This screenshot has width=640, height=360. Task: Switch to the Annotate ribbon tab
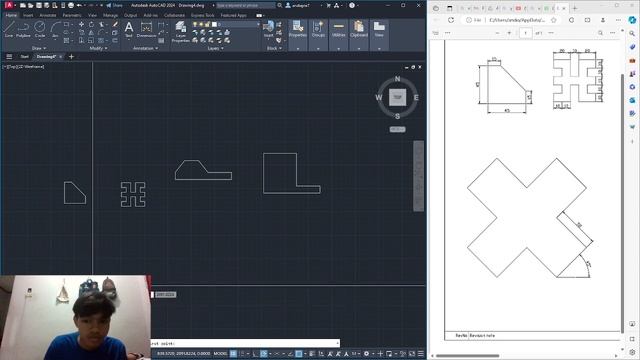[x=47, y=15]
